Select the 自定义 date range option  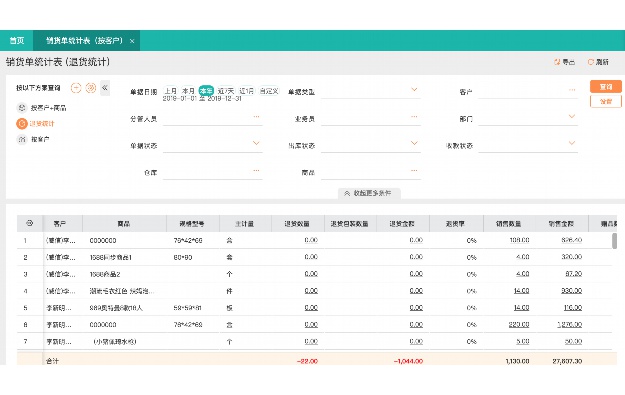[269, 91]
